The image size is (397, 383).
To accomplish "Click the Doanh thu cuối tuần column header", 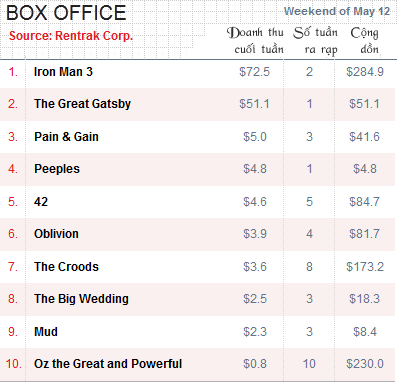I will point(255,41).
